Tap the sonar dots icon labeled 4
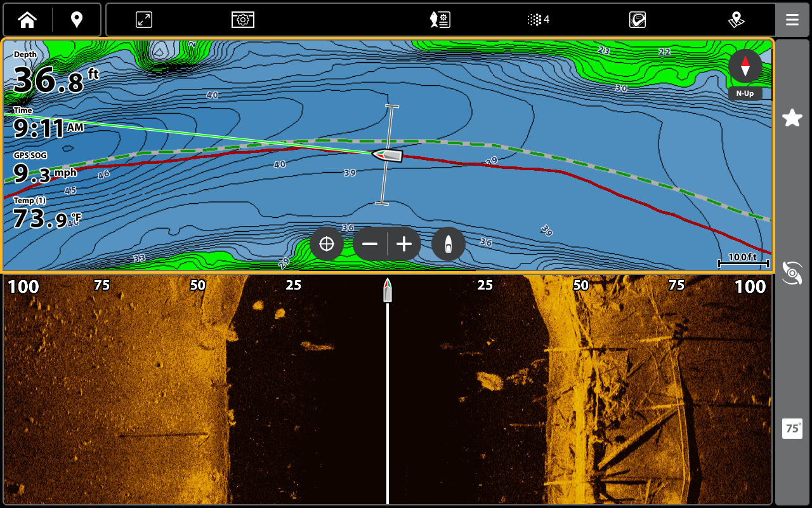The height and width of the screenshot is (508, 812). [538, 20]
